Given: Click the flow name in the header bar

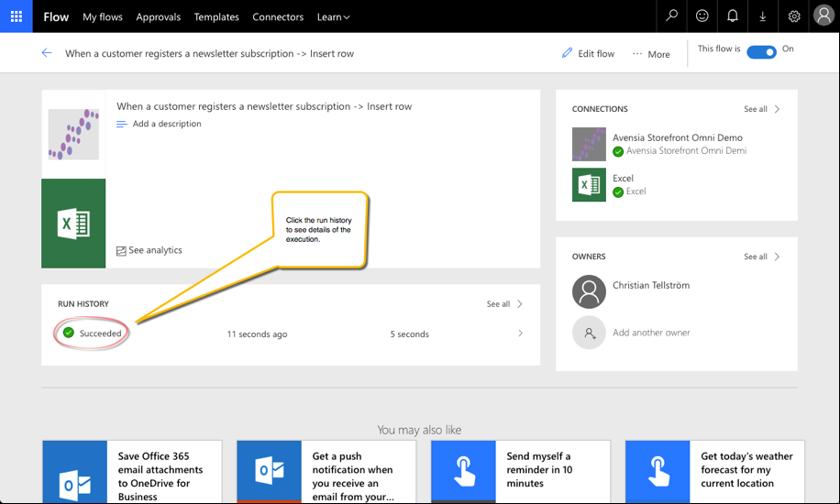Looking at the screenshot, I should pos(209,53).
